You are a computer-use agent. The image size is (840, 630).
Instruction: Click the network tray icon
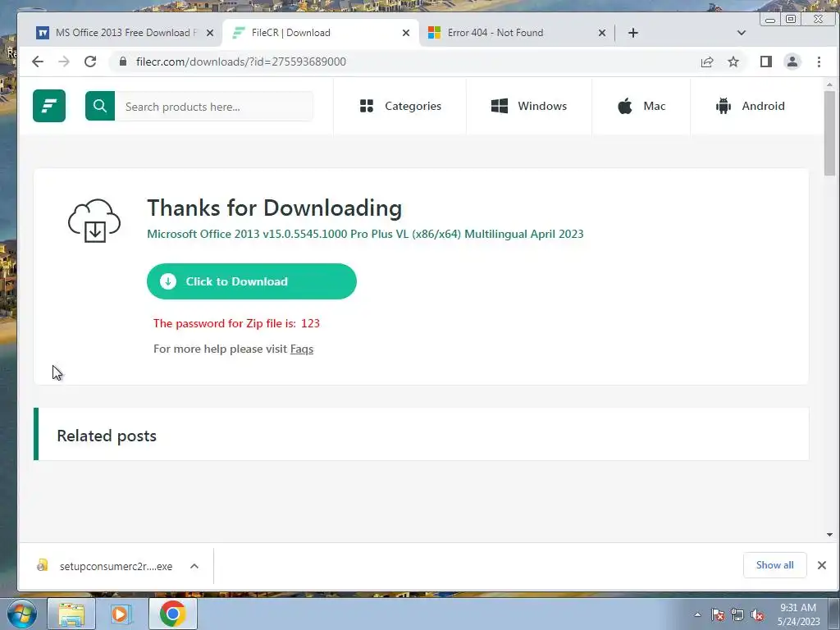click(x=737, y=615)
